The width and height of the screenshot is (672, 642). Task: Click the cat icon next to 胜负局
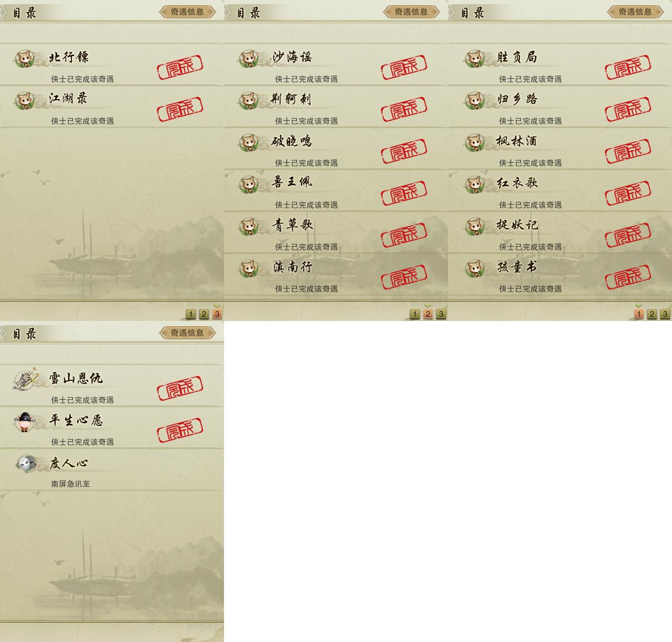pyautogui.click(x=475, y=58)
